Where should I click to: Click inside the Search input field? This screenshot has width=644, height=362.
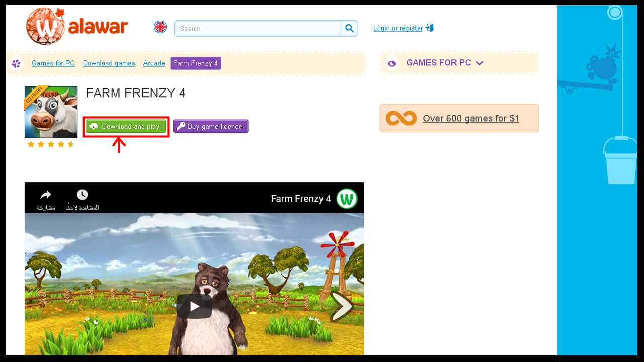pos(258,29)
